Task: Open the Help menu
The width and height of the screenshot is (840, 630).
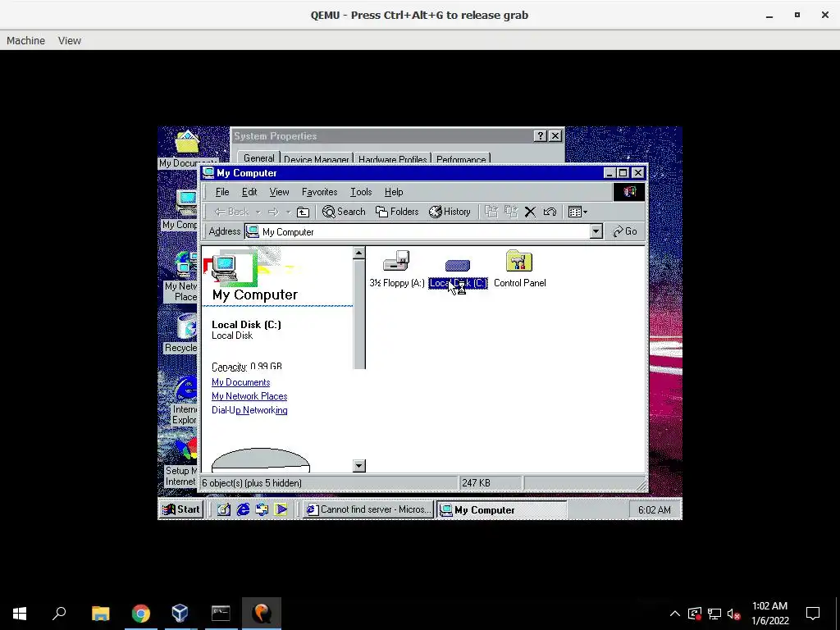Action: pos(394,192)
